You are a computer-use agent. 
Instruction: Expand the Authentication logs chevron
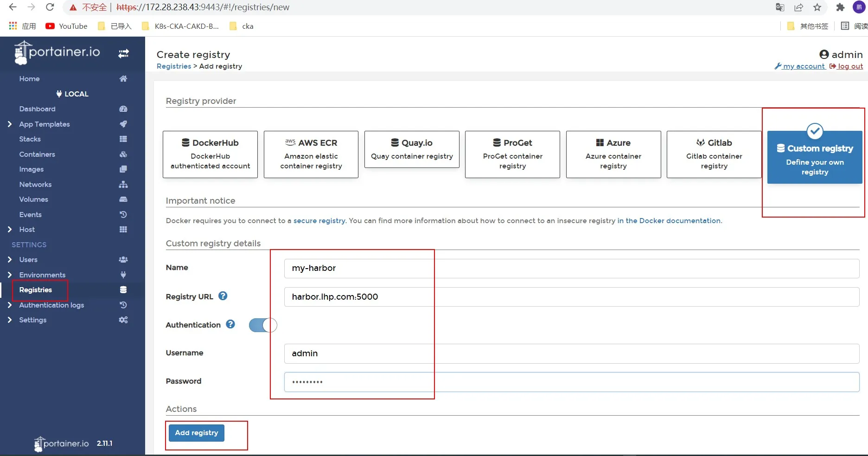(10, 305)
